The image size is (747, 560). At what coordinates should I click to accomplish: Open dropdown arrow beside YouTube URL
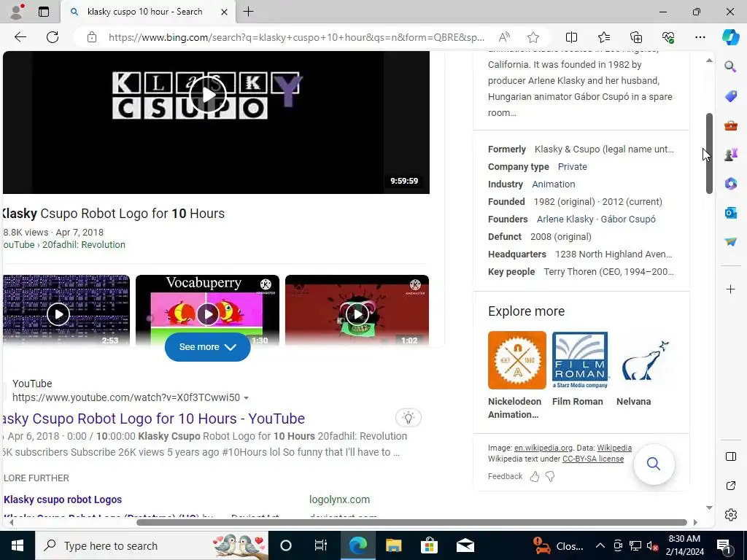[246, 397]
